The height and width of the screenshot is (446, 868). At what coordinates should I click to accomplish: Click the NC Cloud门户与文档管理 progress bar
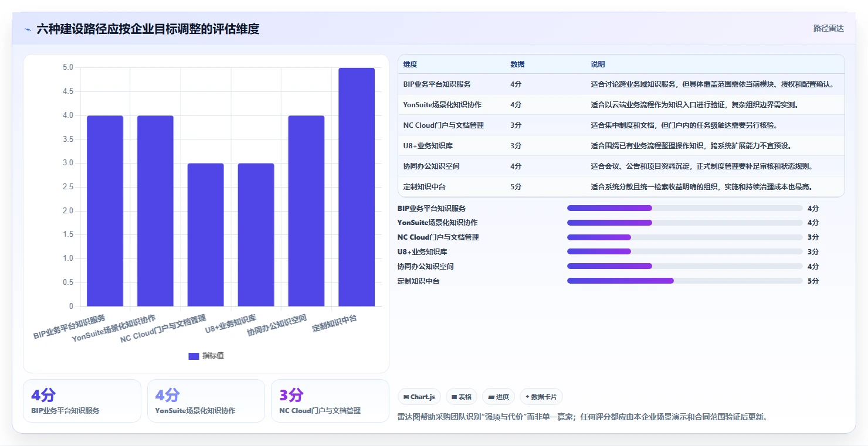point(684,237)
